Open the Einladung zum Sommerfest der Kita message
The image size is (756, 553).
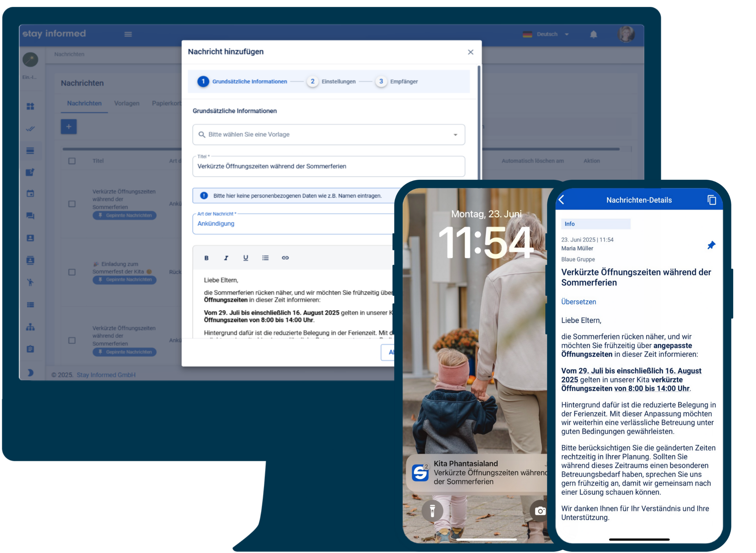[x=122, y=268]
